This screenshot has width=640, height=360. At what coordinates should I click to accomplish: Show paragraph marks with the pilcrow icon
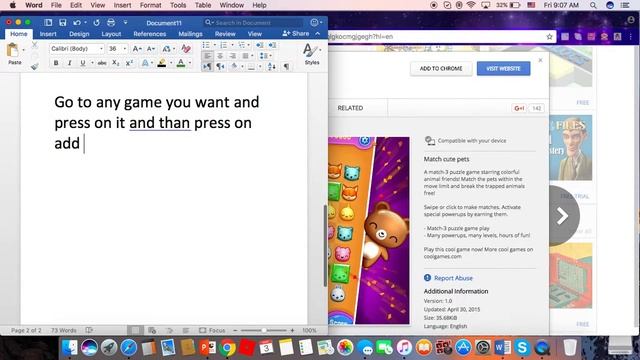pyautogui.click(x=287, y=66)
